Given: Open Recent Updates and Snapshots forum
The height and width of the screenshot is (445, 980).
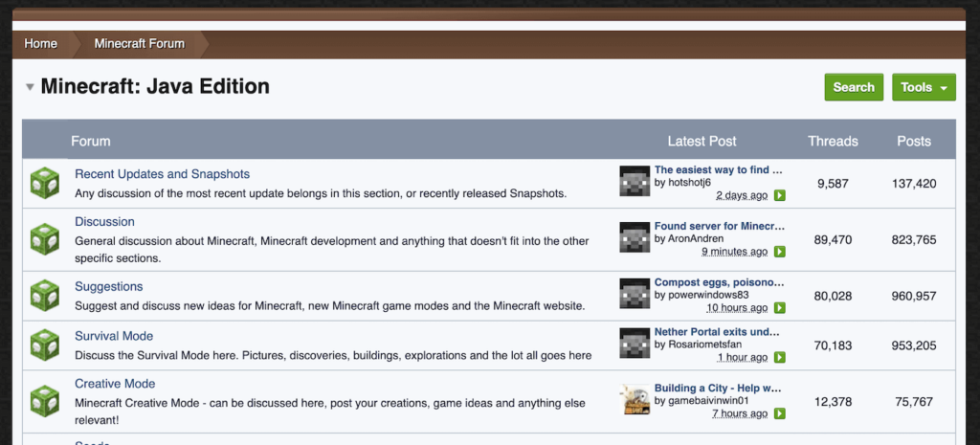Looking at the screenshot, I should (162, 174).
